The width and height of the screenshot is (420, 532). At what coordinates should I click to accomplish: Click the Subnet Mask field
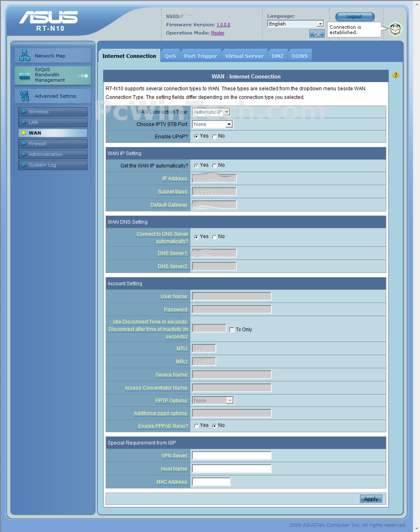(x=214, y=191)
